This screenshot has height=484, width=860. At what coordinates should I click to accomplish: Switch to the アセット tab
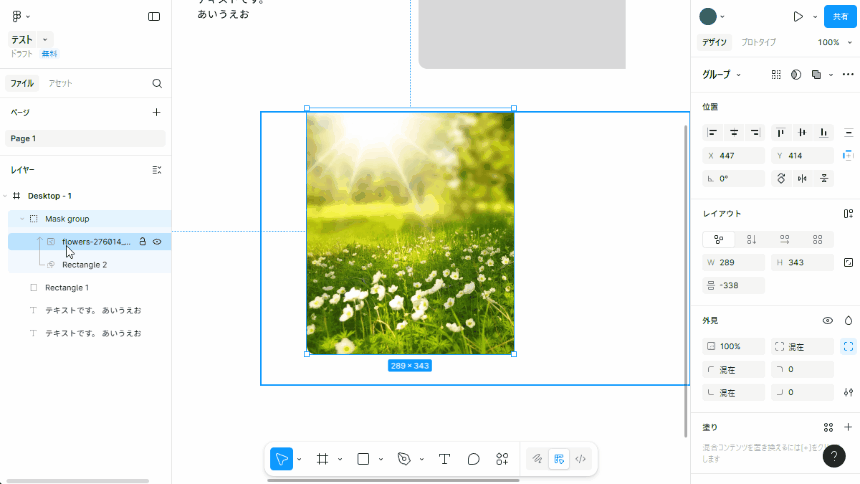60,84
